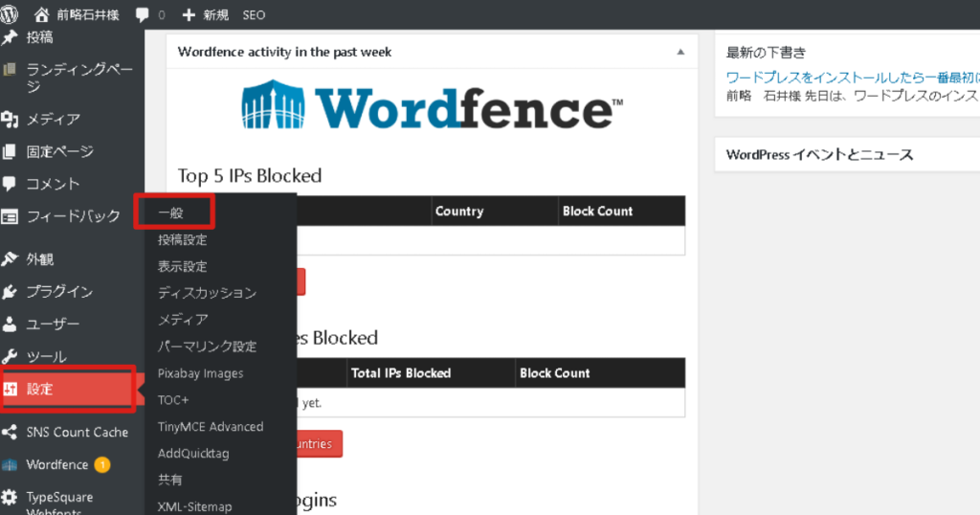Image resolution: width=980 pixels, height=515 pixels.
Task: Click the 固定ページ pages icon
Action: click(x=10, y=151)
